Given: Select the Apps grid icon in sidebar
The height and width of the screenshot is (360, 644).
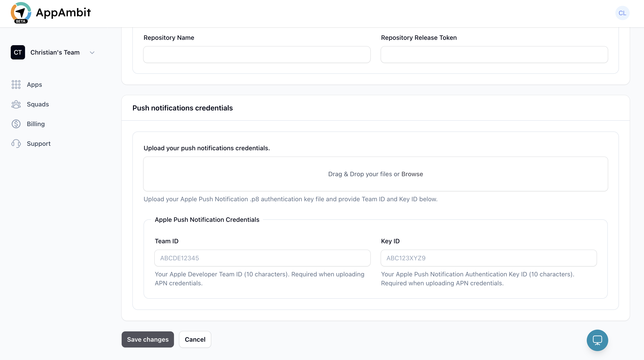Looking at the screenshot, I should [x=16, y=85].
